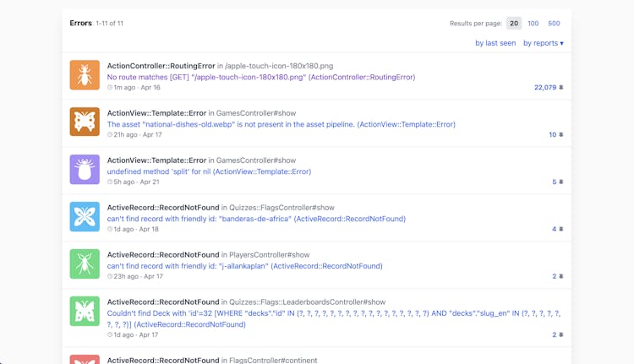Viewport: 634px width, 364px height.
Task: Click the clock icon beside 1d ago - Apr 17
Action: click(110, 334)
